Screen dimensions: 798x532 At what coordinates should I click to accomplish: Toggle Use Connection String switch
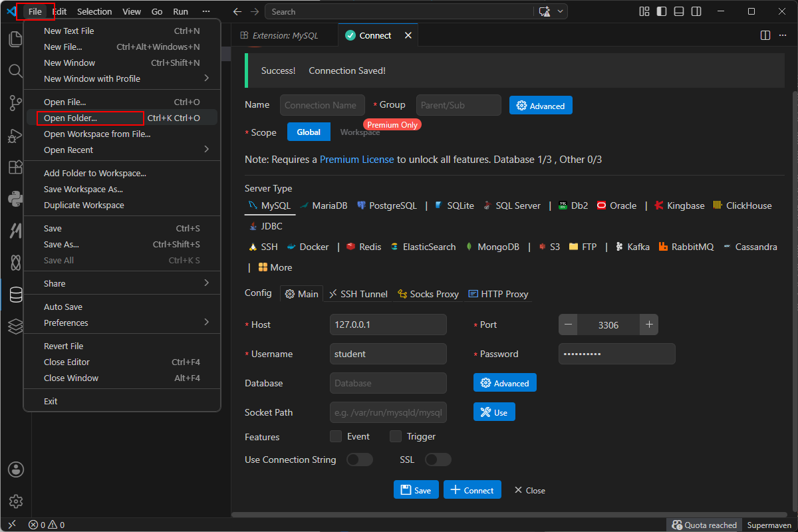(x=360, y=460)
